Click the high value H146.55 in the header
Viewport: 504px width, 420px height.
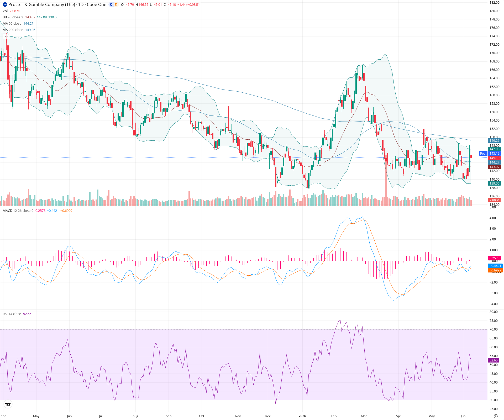click(142, 5)
